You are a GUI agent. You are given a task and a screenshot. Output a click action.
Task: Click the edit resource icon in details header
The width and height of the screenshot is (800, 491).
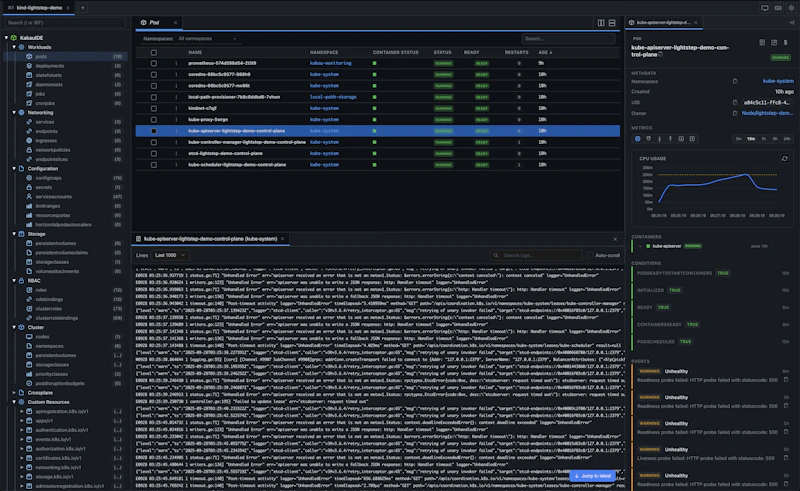pyautogui.click(x=774, y=42)
